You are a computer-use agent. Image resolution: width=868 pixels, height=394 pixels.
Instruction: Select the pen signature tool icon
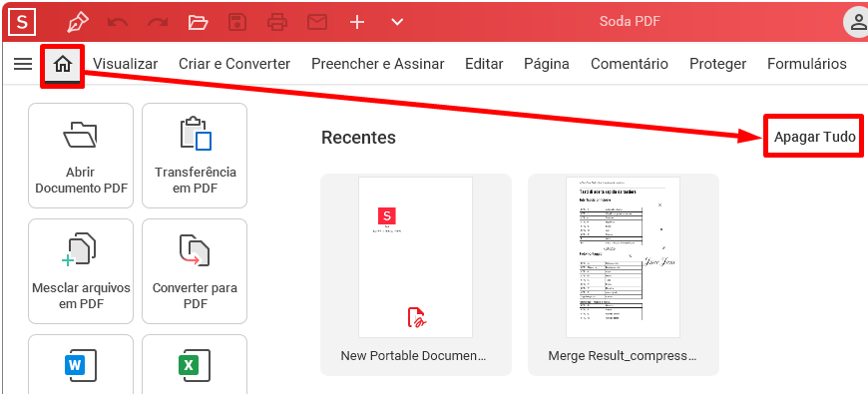coord(78,22)
